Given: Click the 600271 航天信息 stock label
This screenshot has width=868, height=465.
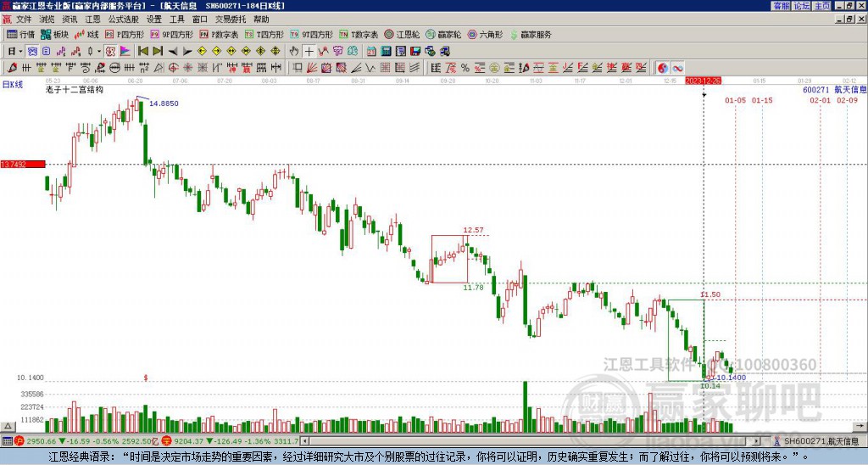Looking at the screenshot, I should click(834, 89).
